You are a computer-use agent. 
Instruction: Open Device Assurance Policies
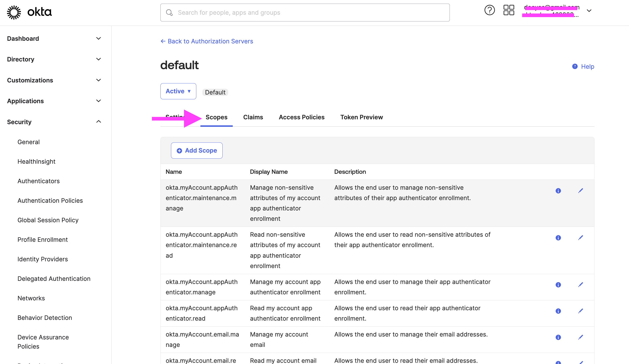43,342
